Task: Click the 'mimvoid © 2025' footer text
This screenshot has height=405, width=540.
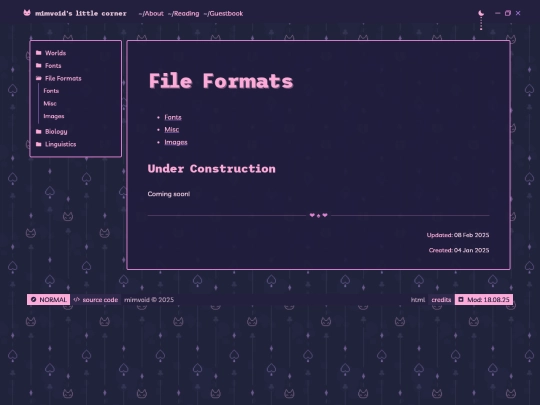Action: [x=149, y=300]
